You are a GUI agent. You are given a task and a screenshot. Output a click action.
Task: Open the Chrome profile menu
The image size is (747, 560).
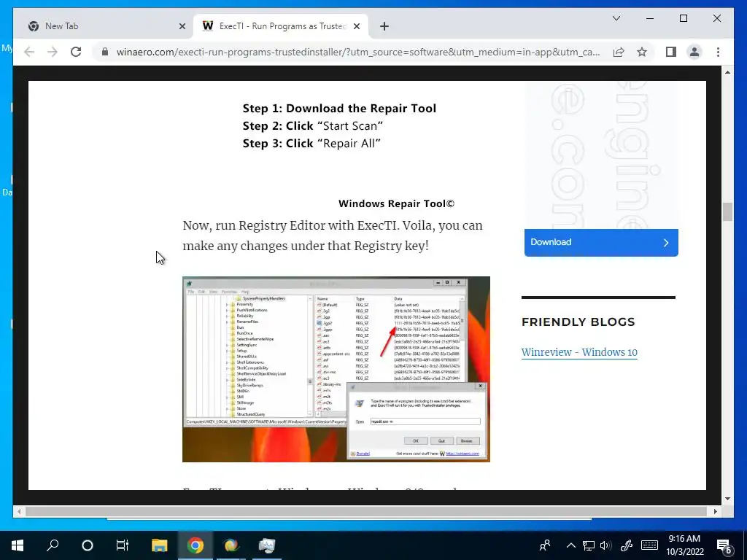(x=694, y=52)
